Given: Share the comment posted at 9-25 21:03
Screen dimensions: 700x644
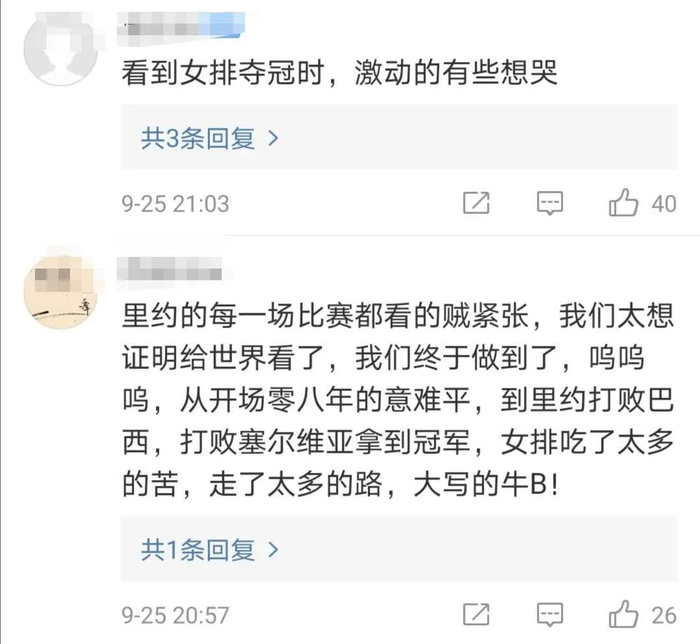Looking at the screenshot, I should (477, 203).
